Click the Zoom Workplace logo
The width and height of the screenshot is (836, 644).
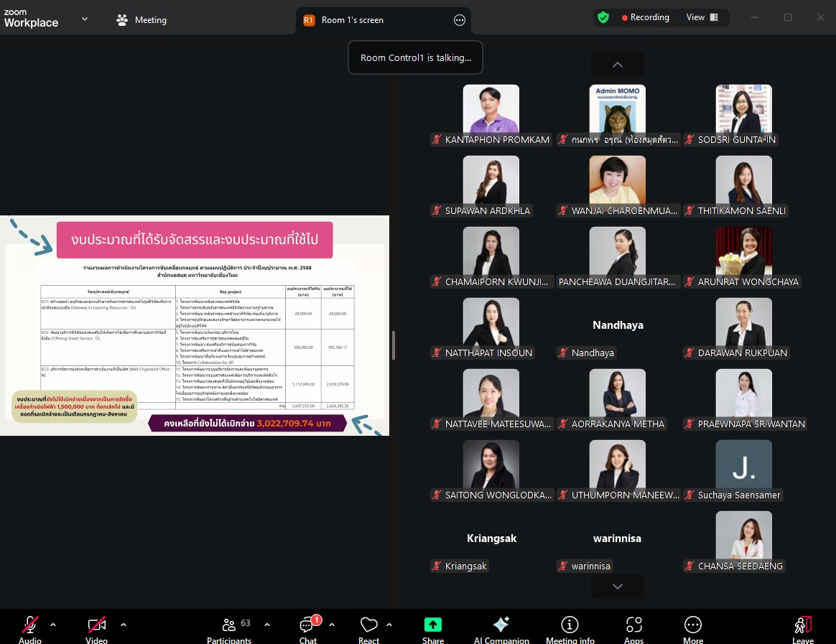(31, 18)
